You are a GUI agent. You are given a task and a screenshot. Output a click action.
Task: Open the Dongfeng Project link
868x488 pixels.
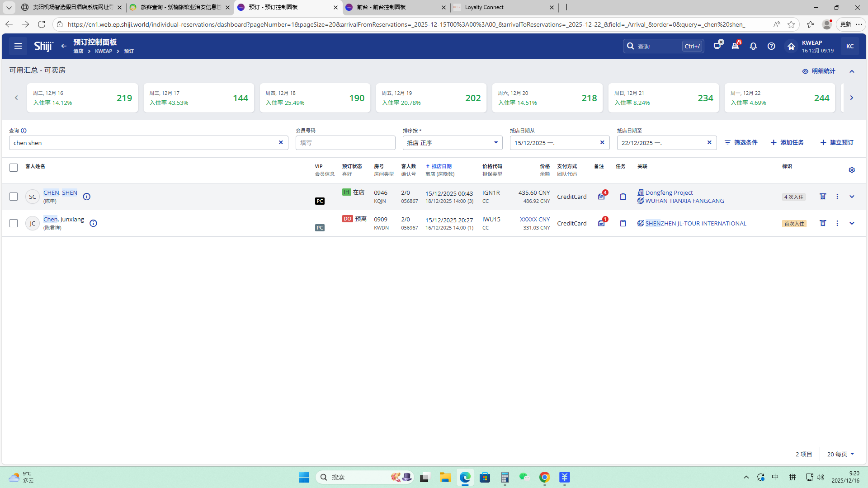669,192
